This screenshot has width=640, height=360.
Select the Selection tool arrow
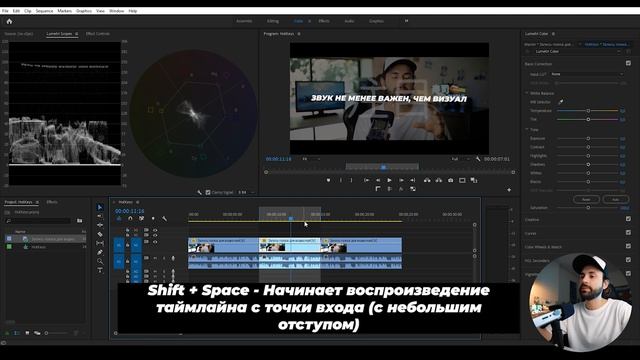pyautogui.click(x=100, y=207)
